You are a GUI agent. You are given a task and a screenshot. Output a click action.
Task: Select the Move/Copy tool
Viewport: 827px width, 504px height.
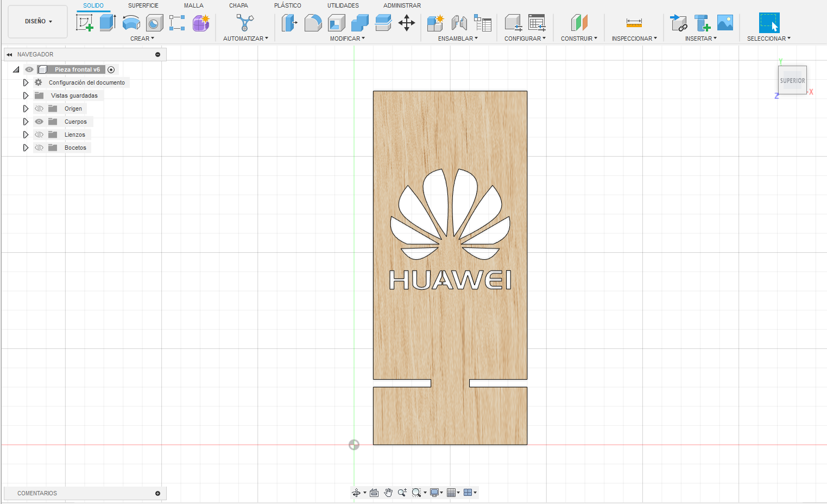407,23
